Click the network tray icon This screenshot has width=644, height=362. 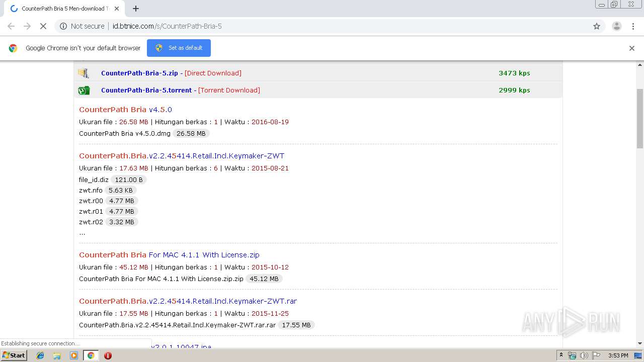point(572,355)
